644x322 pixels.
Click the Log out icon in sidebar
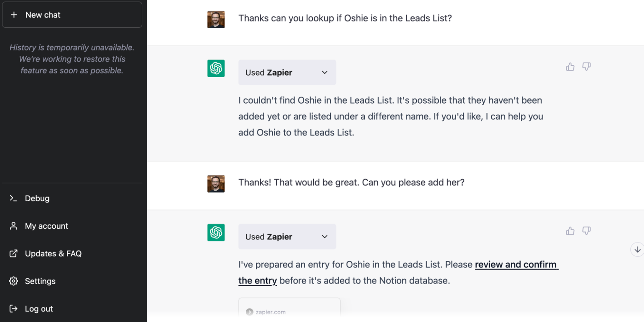point(14,308)
